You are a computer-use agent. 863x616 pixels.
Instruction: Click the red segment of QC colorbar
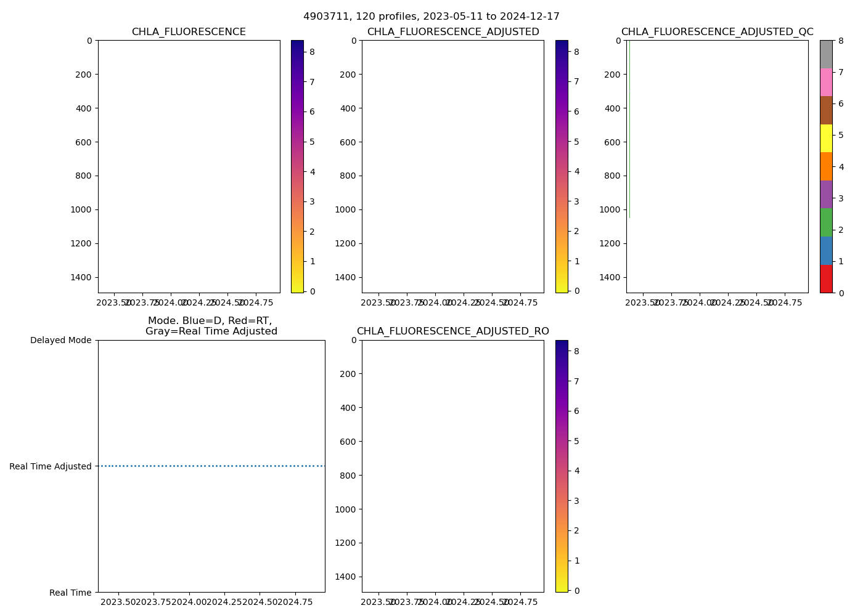point(826,279)
